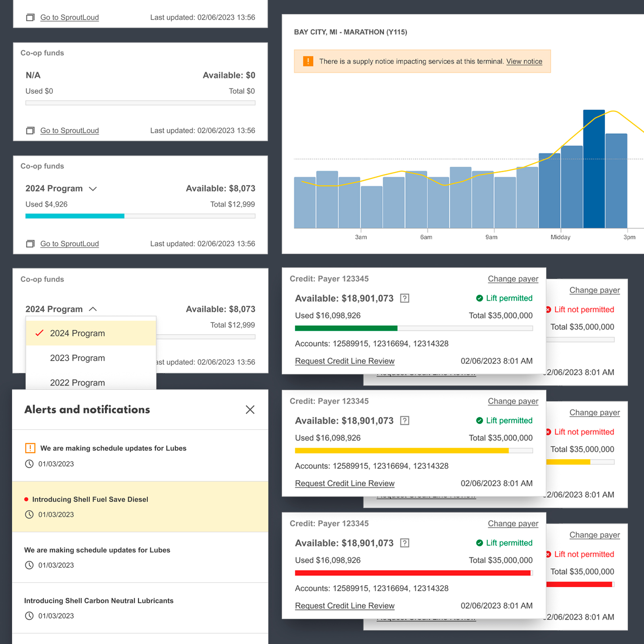
Task: Click help icon beside yellow-bar credit Available amount
Action: click(405, 421)
